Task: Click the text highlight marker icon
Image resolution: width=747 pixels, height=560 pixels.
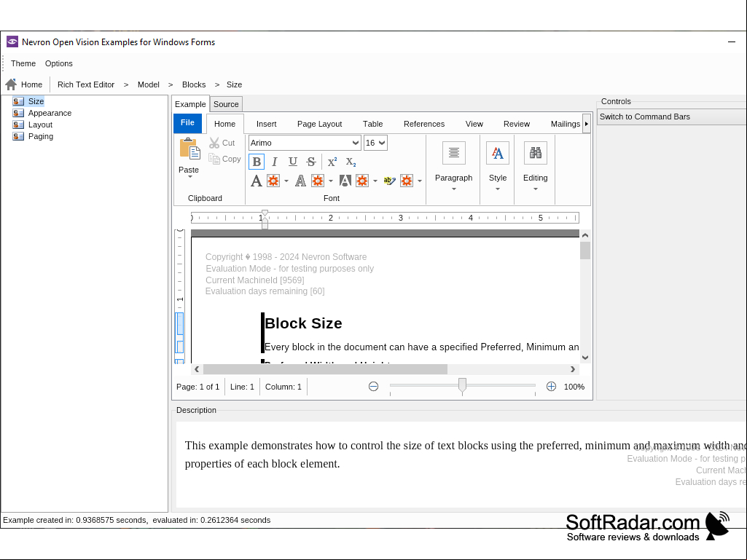Action: (389, 181)
